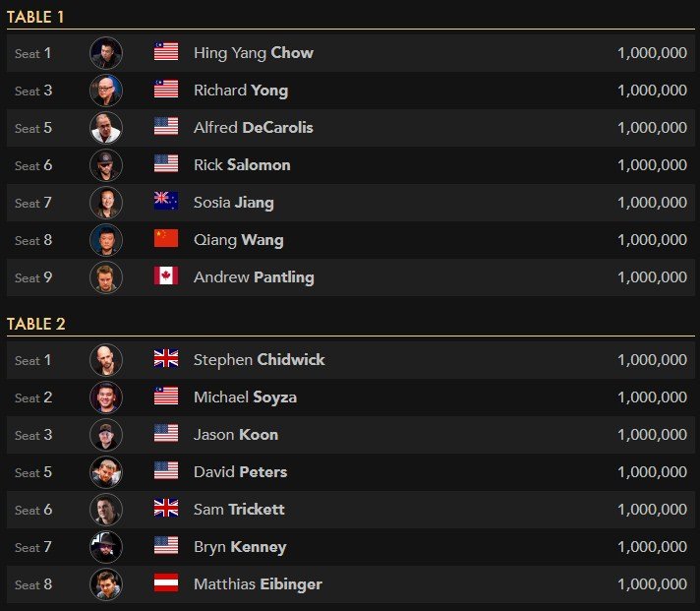Open Bryn Kenney's player name link
700x611 pixels.
pyautogui.click(x=240, y=547)
